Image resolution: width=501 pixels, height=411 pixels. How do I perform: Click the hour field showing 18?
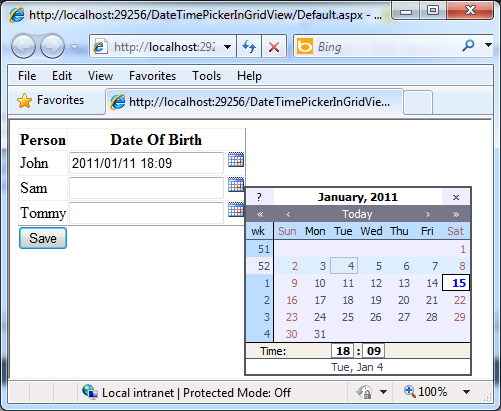[x=343, y=351]
